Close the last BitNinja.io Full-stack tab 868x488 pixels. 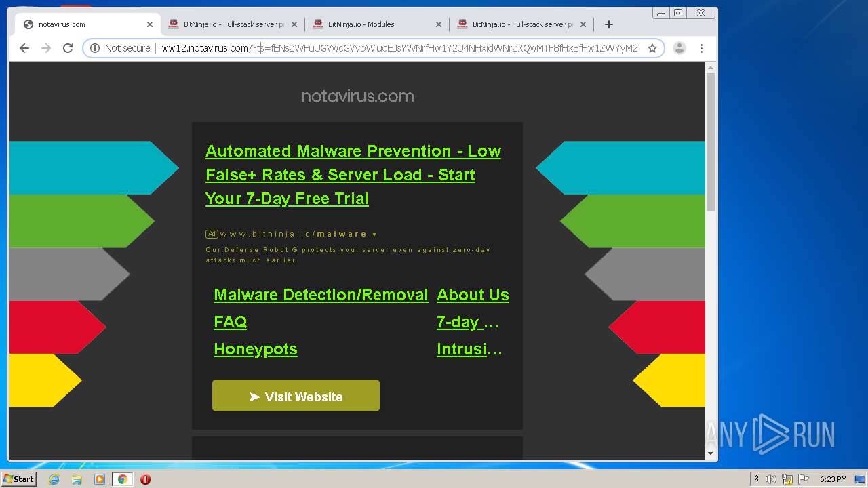pyautogui.click(x=583, y=24)
